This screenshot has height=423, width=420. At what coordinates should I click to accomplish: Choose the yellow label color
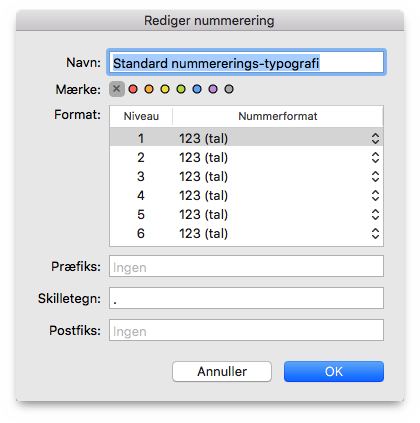pos(165,89)
